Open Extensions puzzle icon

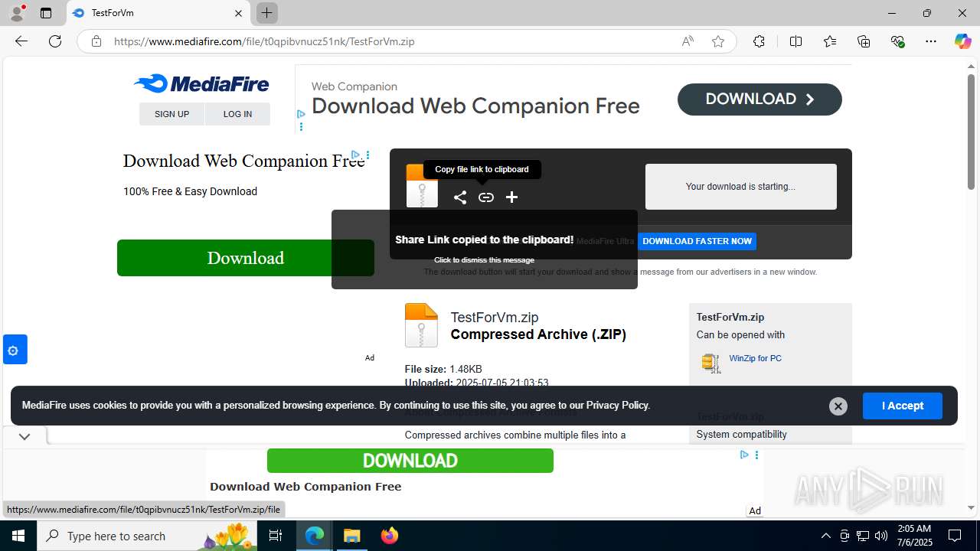759,41
